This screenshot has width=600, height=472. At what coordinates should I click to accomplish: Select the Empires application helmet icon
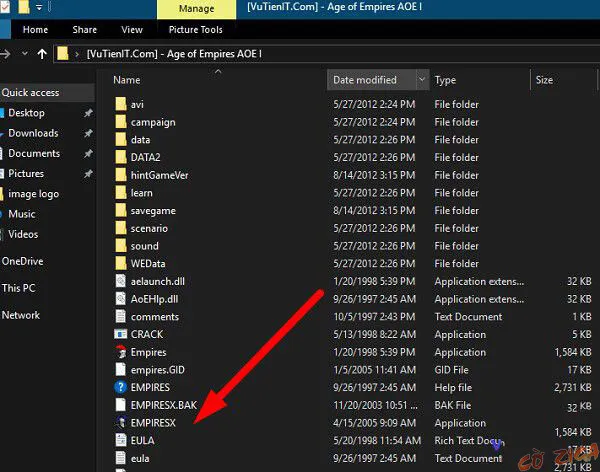(x=120, y=352)
